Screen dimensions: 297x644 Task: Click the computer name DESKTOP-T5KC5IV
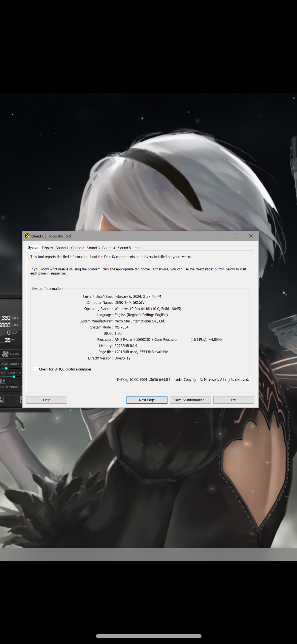tap(129, 302)
